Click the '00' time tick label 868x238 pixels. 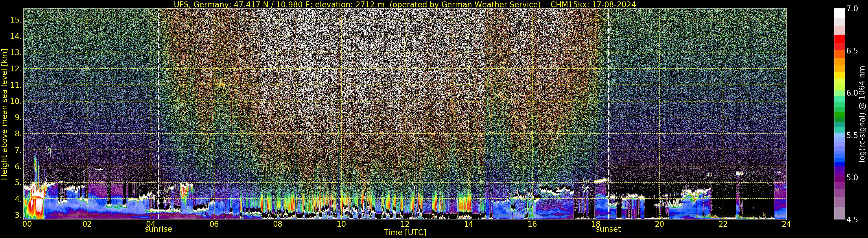[x=27, y=224]
